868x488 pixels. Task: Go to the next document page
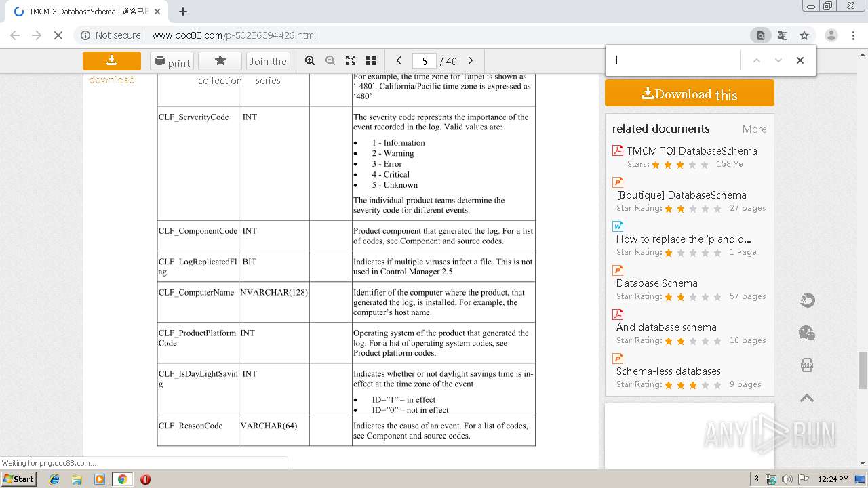tap(471, 60)
